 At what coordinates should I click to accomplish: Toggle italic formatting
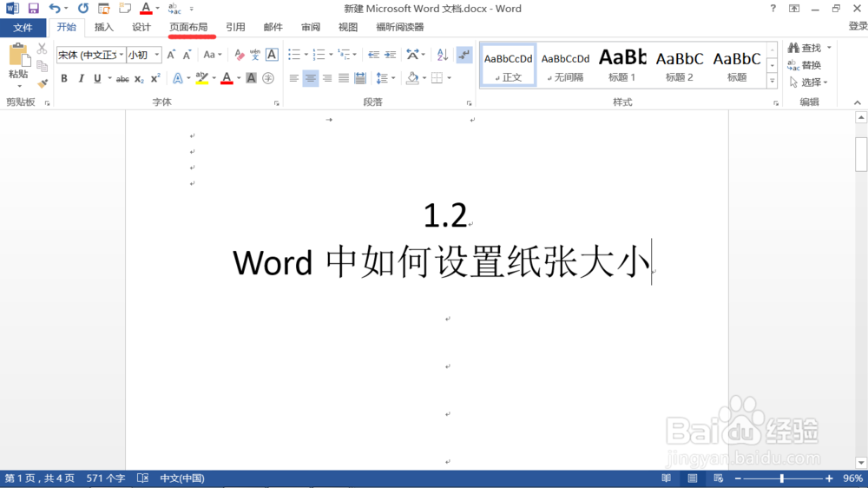(x=81, y=79)
